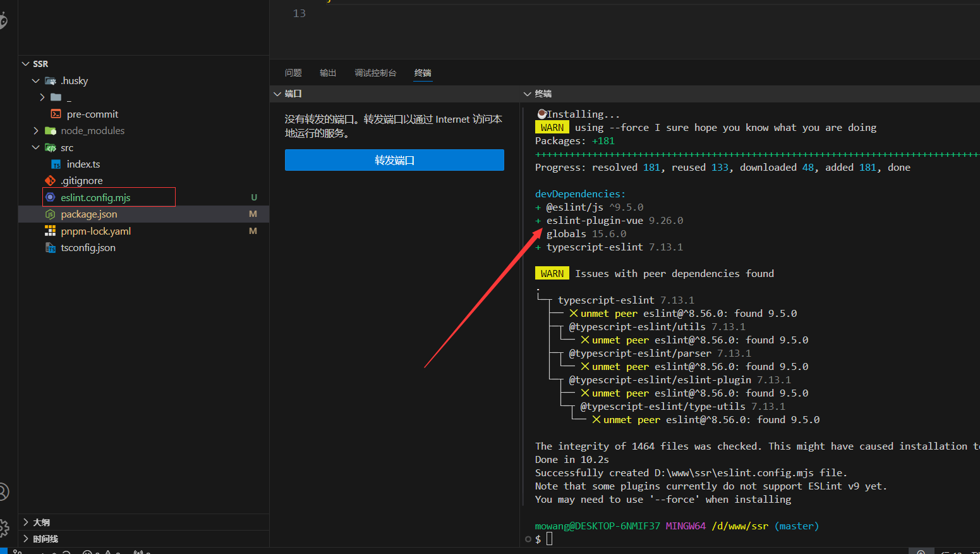
Task: Click the underscore folder icon inside .husky
Action: (x=56, y=97)
